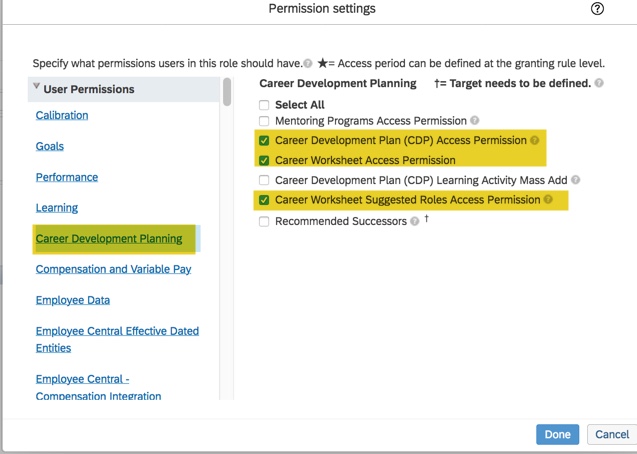Click the left category list scrollbar
Viewport: 637px width, 454px height.
[x=227, y=92]
